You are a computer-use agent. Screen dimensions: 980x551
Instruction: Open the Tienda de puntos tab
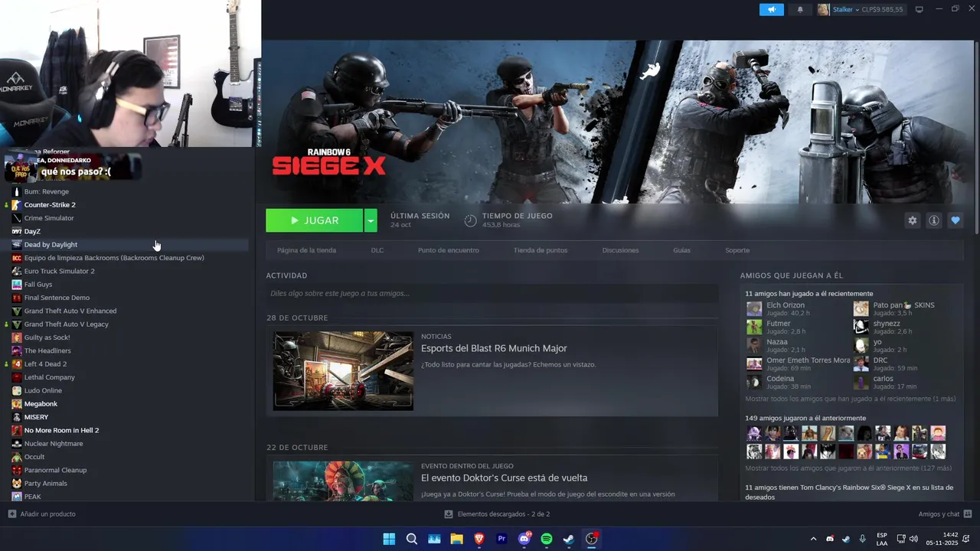541,250
